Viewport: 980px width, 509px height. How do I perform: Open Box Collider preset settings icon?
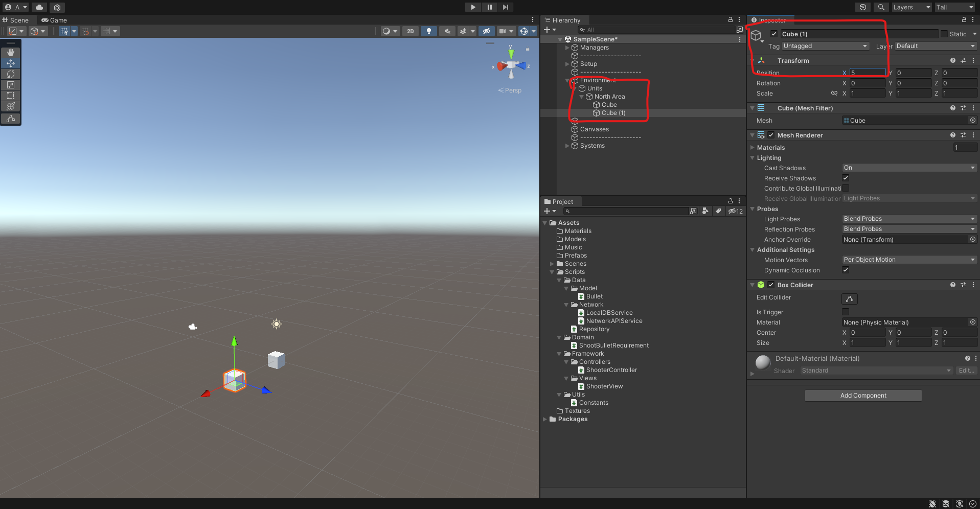(963, 285)
